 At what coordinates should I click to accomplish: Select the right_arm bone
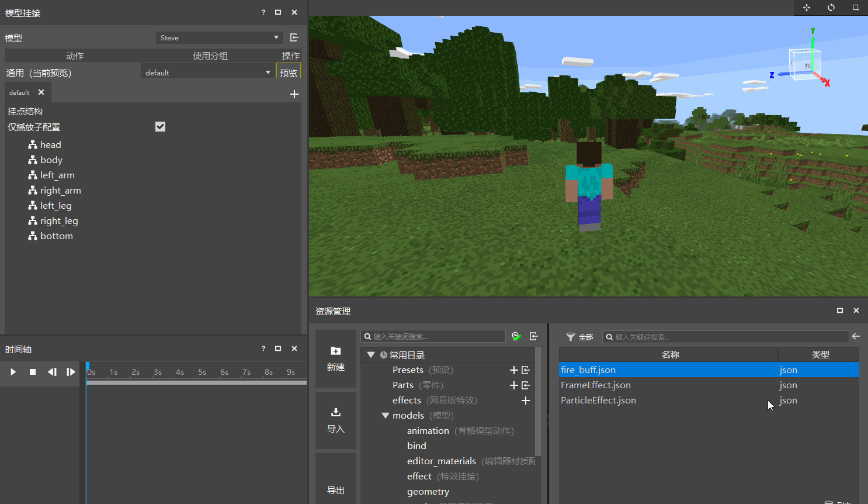click(61, 190)
